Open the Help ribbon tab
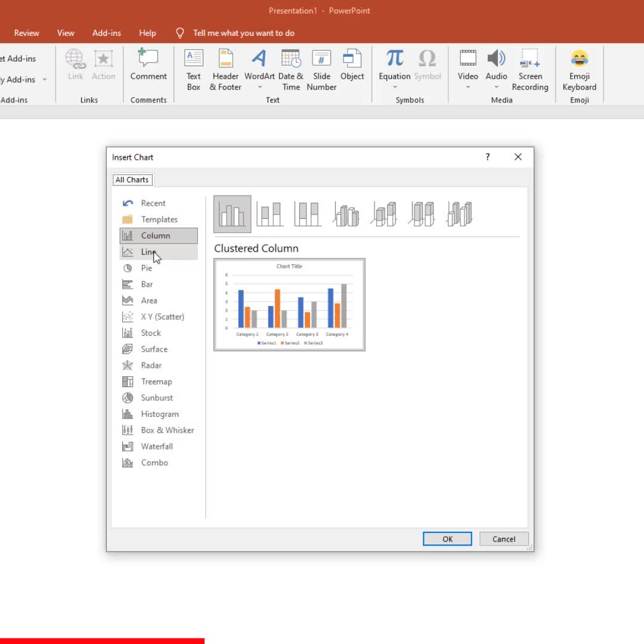The width and height of the screenshot is (644, 644). pos(147,33)
